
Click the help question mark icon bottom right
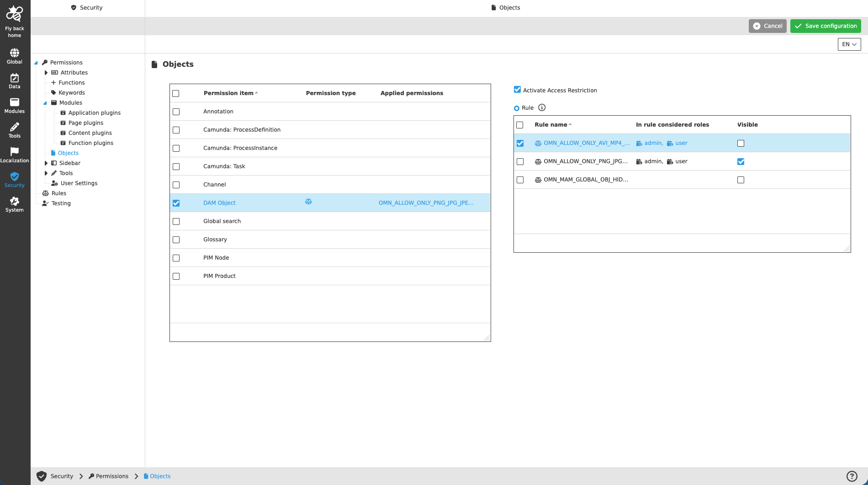(x=852, y=475)
